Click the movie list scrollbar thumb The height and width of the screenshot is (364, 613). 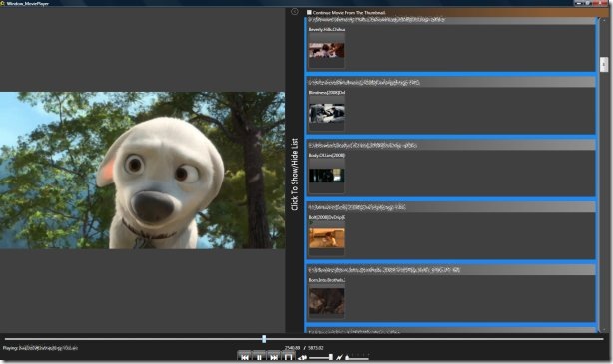[x=604, y=64]
